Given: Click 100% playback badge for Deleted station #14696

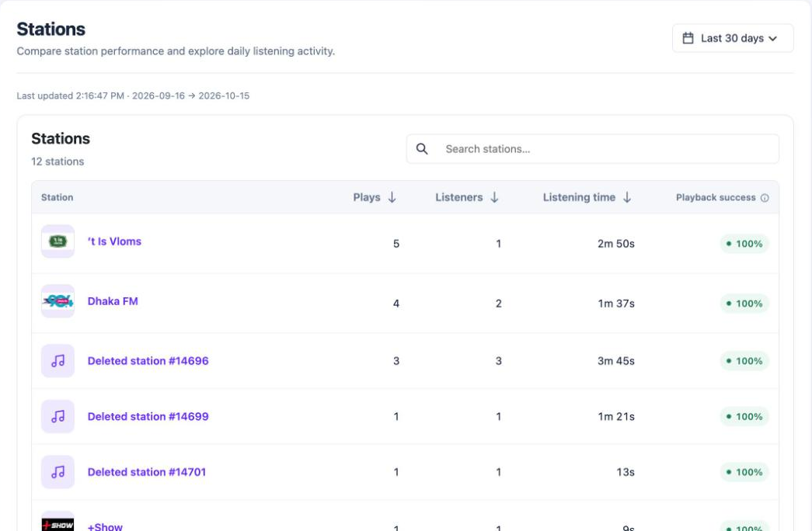Looking at the screenshot, I should click(x=744, y=361).
